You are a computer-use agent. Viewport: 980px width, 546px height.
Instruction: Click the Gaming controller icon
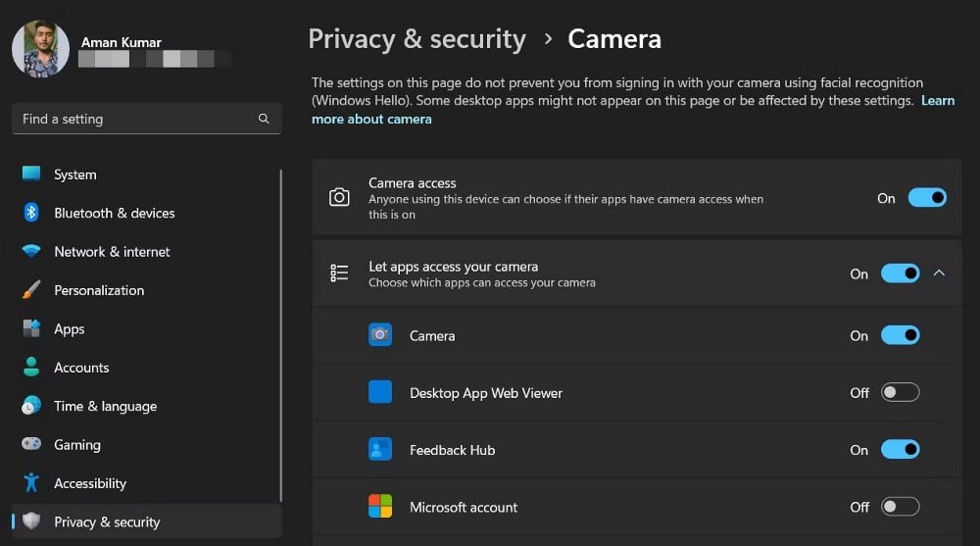(x=31, y=444)
